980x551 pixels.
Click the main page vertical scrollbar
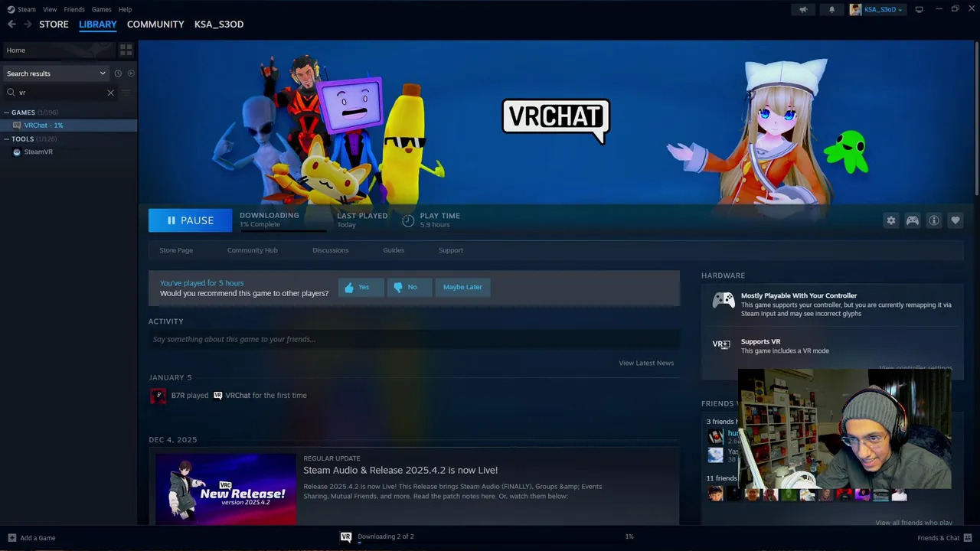click(976, 119)
